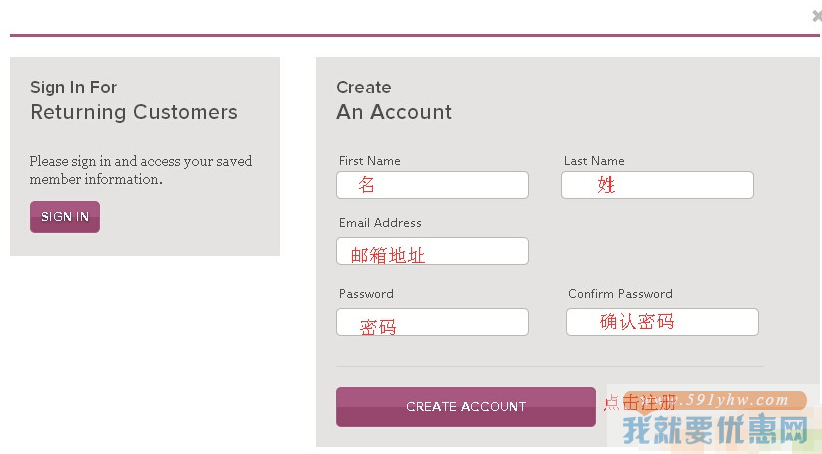Click the 591yhw.com watermark URL
822x454 pixels.
pyautogui.click(x=735, y=400)
